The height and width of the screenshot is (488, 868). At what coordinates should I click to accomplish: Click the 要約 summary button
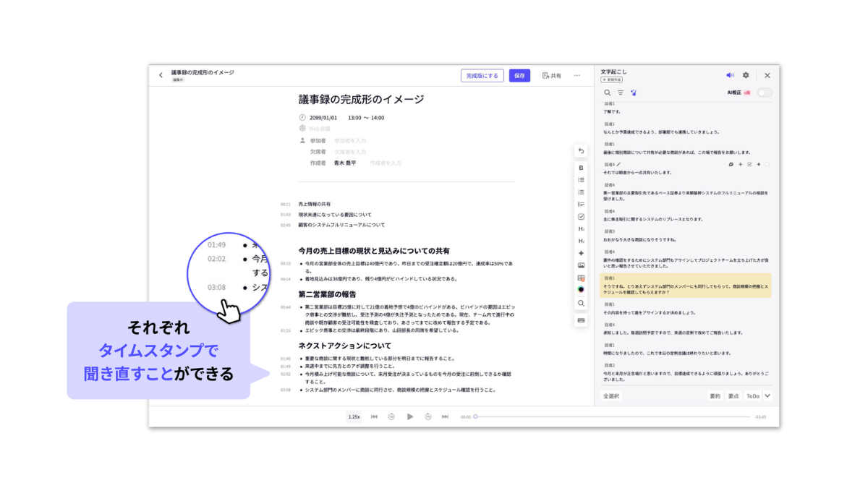(x=715, y=396)
